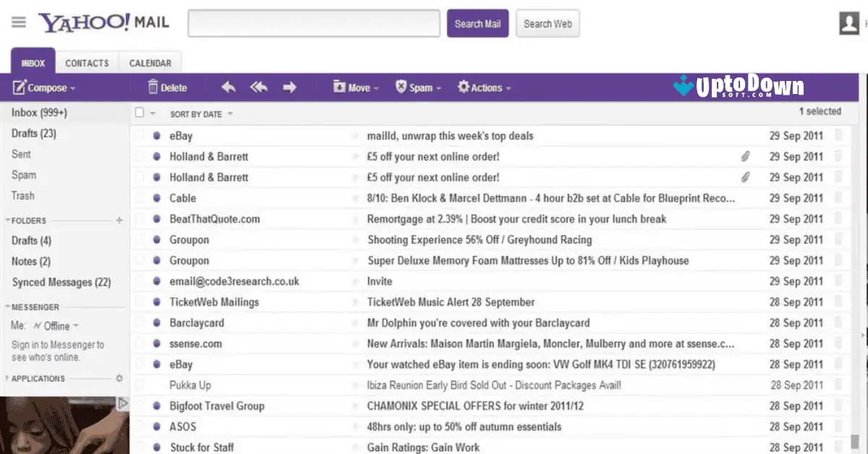Mark message as Spam with shield icon
Screen dimensions: 868x454
click(401, 87)
